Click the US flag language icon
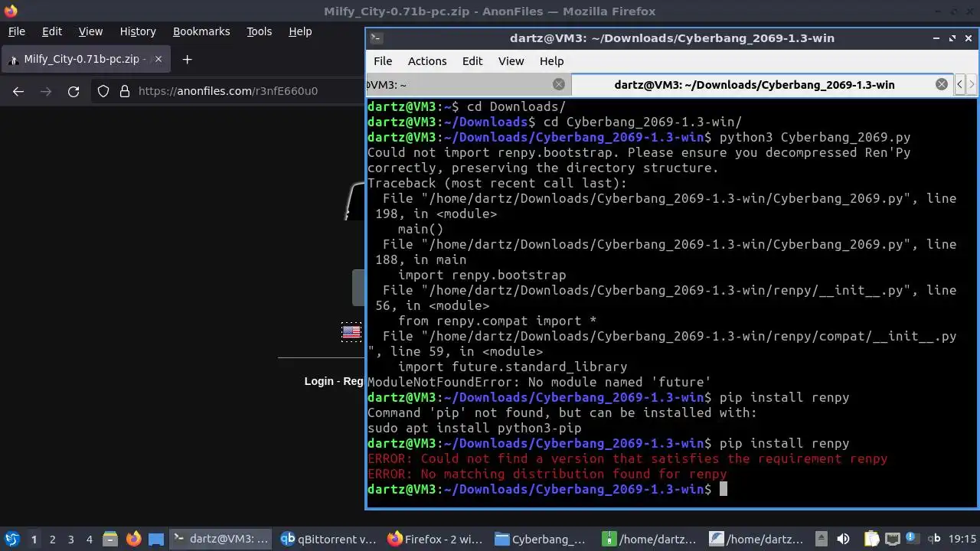This screenshot has height=551, width=980. (x=351, y=331)
